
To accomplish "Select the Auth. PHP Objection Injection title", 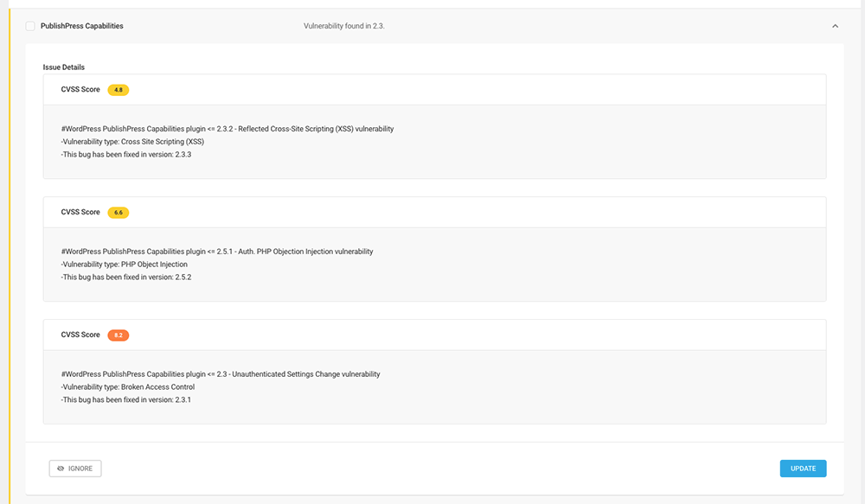I will pos(217,252).
